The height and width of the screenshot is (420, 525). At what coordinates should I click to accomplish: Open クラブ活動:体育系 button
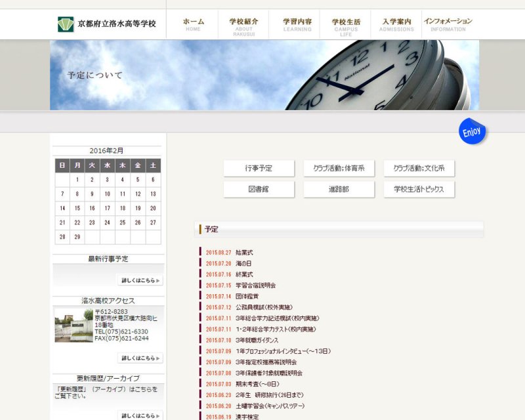click(x=339, y=169)
